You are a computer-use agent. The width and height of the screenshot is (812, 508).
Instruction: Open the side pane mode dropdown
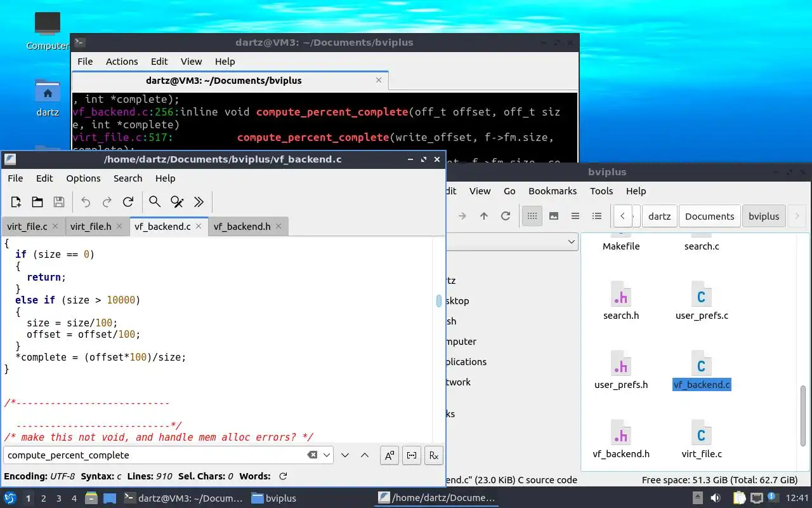pos(571,241)
